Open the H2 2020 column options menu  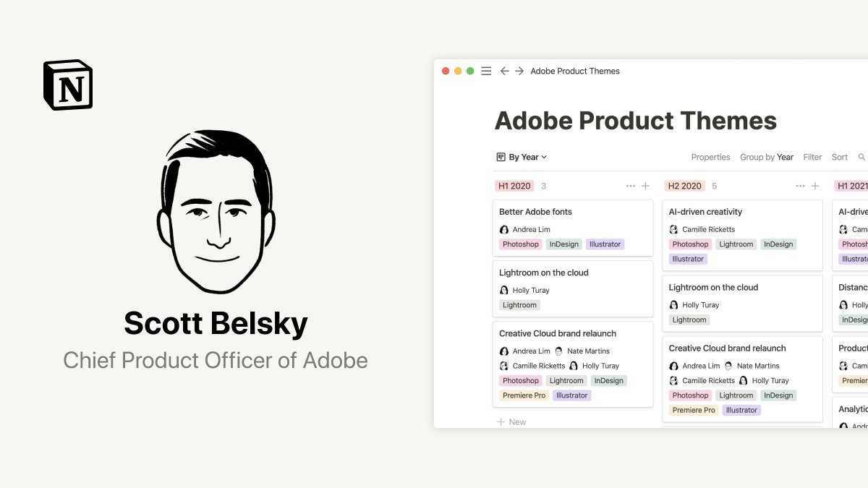click(800, 186)
